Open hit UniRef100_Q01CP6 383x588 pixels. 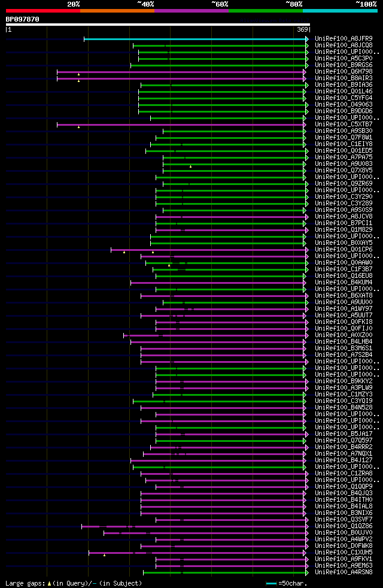tap(344, 250)
